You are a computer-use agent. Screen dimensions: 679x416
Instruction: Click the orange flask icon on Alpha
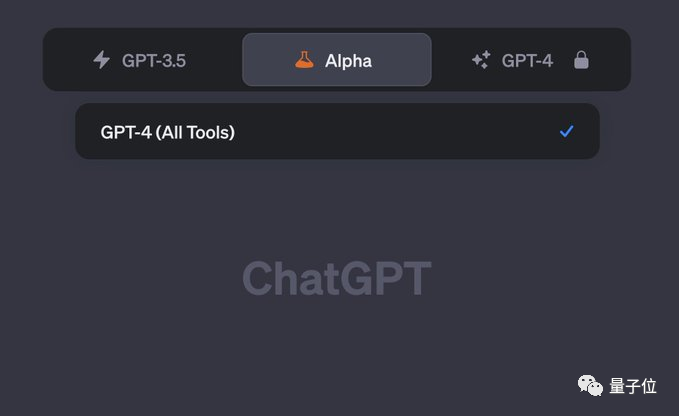(304, 60)
